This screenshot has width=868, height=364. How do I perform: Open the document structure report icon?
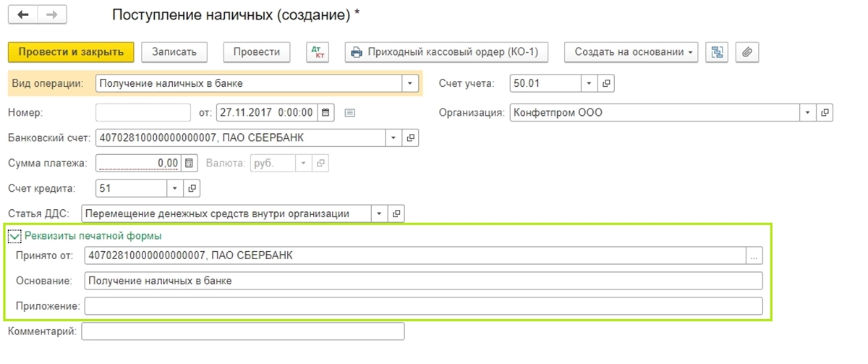coord(716,52)
